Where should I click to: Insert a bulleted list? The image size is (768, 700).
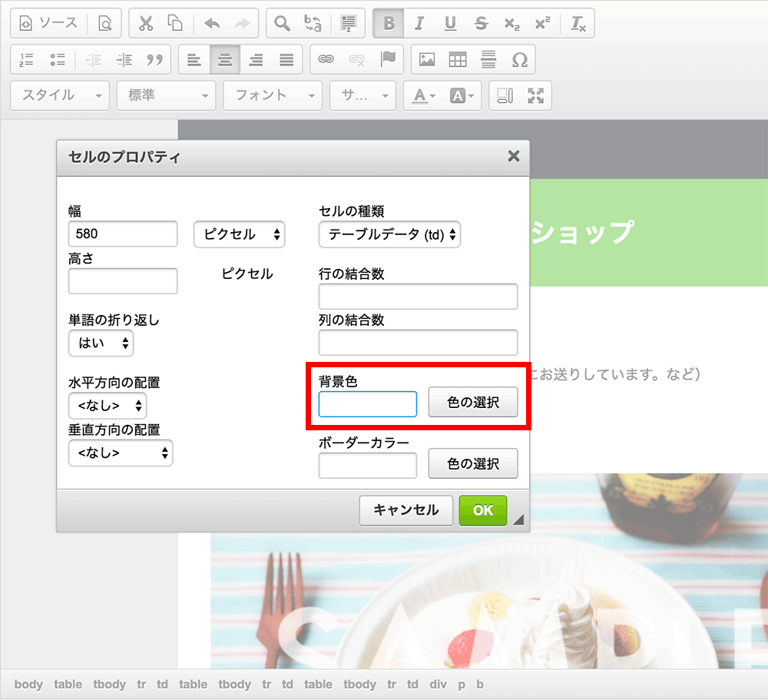58,59
